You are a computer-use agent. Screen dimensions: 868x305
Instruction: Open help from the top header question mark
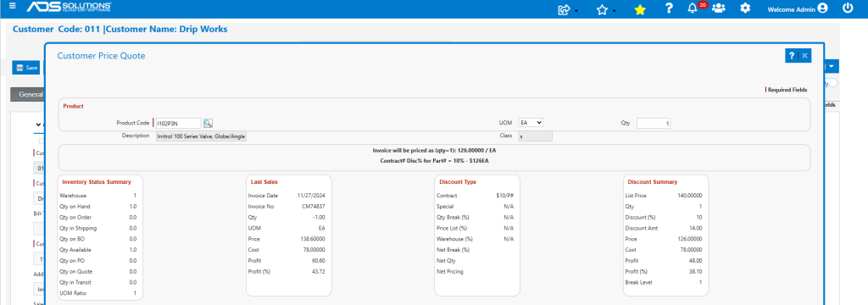[669, 8]
